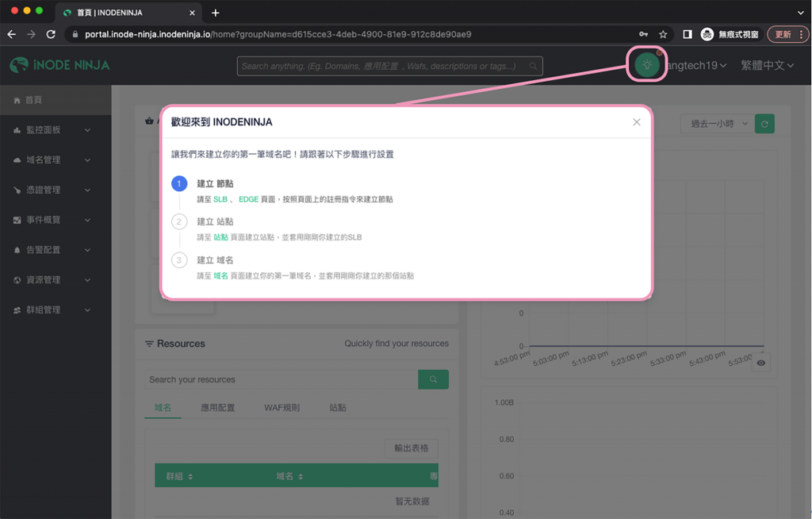Click step 3 circle 建立 域名
This screenshot has width=812, height=519.
pyautogui.click(x=179, y=259)
